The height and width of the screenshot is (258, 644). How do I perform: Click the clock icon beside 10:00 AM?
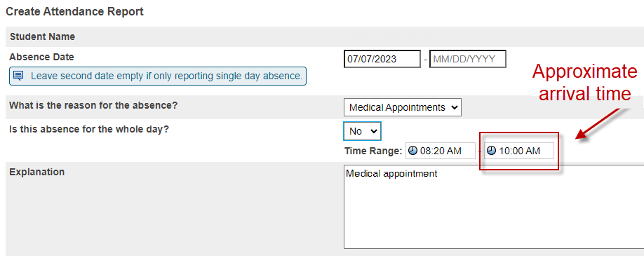491,151
